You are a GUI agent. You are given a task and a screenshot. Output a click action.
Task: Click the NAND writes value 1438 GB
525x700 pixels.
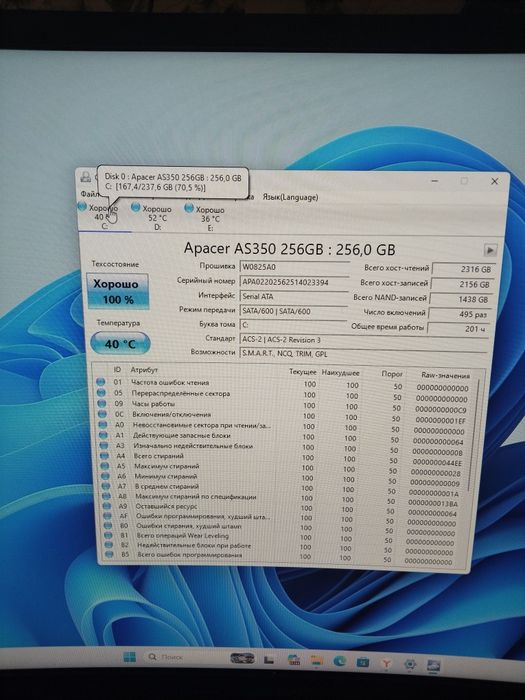[461, 299]
